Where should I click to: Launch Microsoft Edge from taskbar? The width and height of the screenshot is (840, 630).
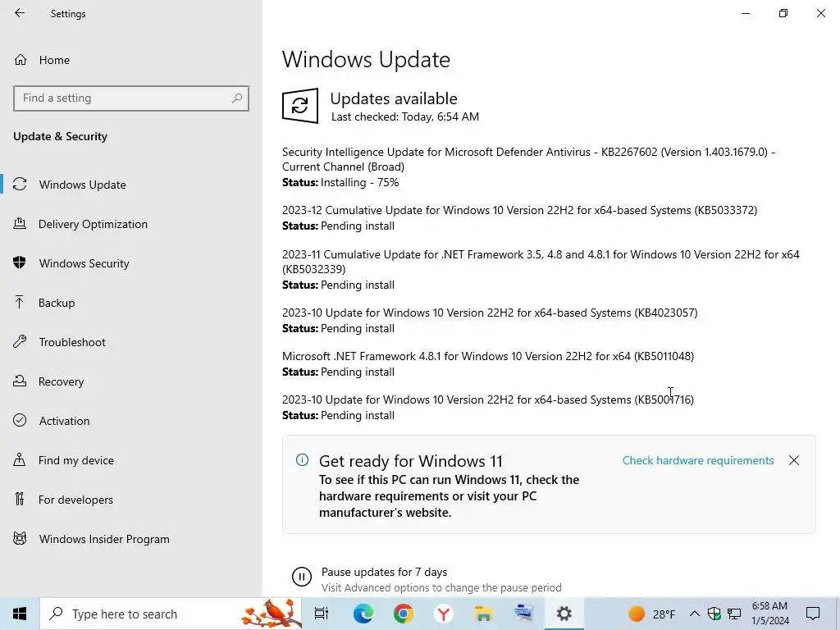[x=363, y=614]
